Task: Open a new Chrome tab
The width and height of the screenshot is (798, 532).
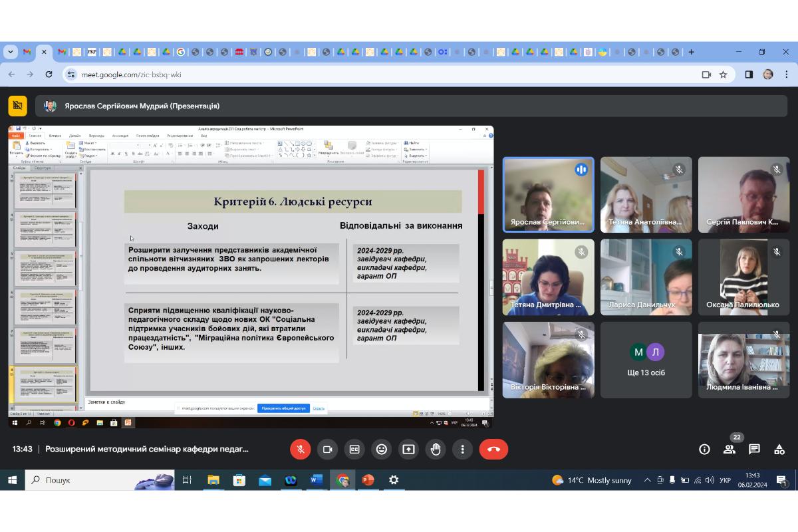Action: (x=692, y=52)
